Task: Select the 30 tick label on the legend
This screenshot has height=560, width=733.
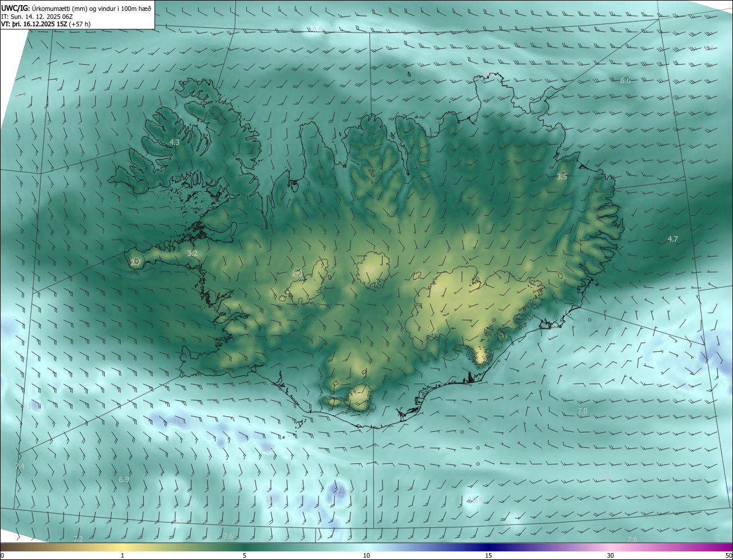Action: tap(610, 555)
